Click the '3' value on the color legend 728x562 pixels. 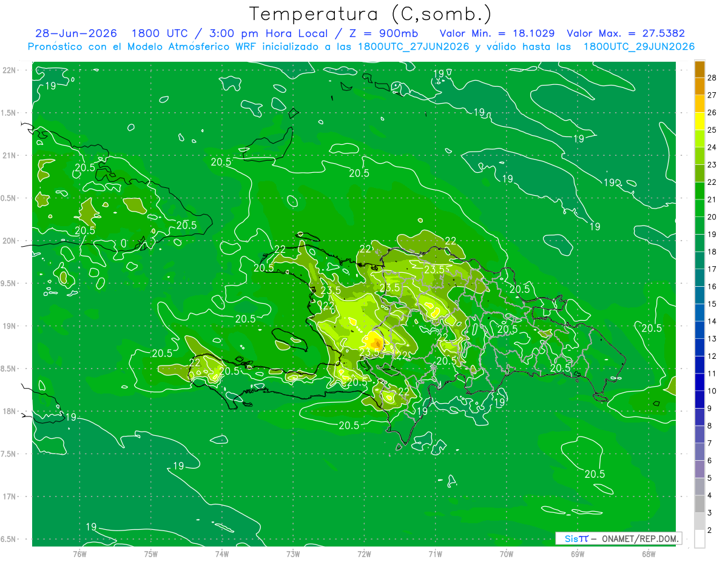tap(710, 513)
